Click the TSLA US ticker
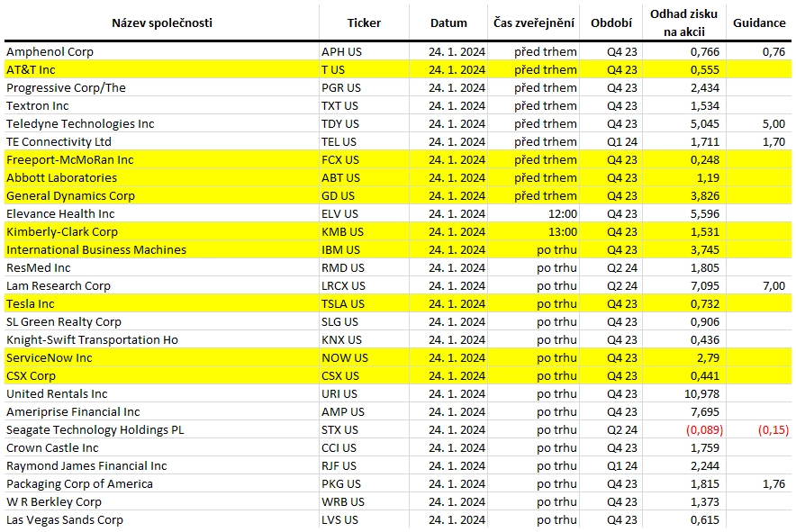Image resolution: width=796 pixels, height=532 pixels. coord(343,304)
